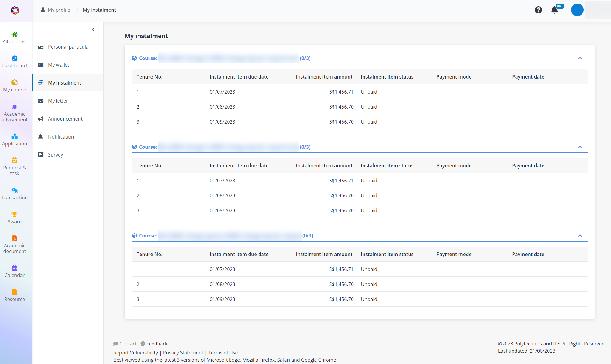Select Personal particular menu item
Viewport: 611px width, 364px height.
pos(68,47)
